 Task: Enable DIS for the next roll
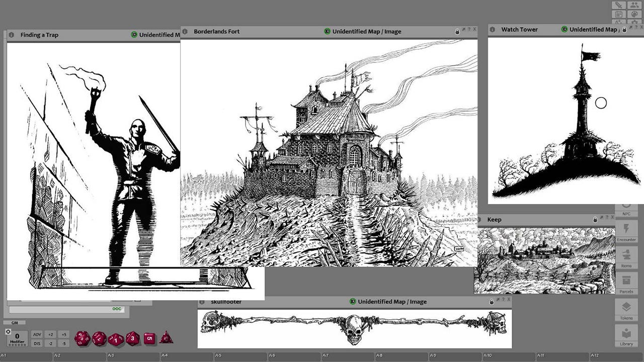click(x=37, y=343)
